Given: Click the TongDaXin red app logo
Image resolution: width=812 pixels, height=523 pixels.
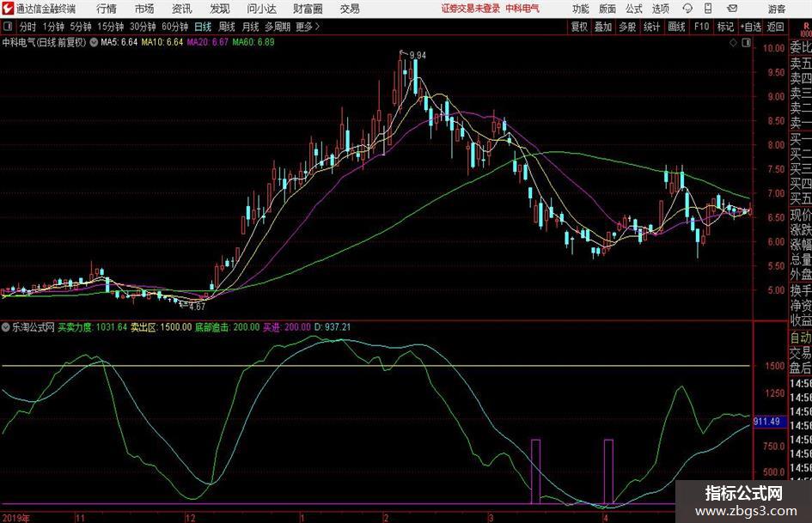Looking at the screenshot, I should point(9,9).
